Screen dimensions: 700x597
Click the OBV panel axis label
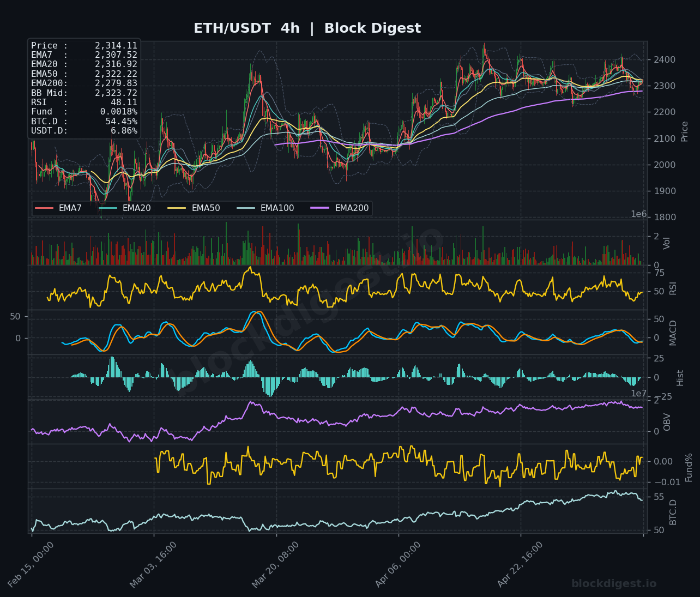tap(667, 422)
